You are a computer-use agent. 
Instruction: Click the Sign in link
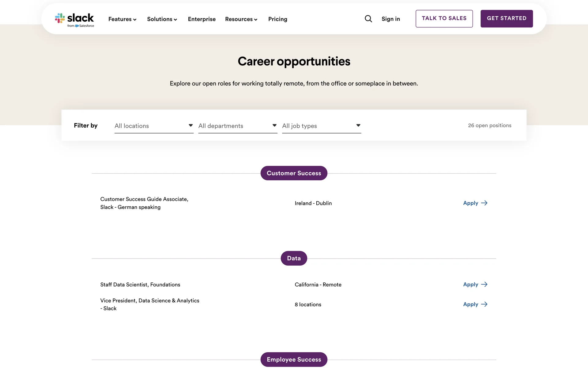click(390, 19)
